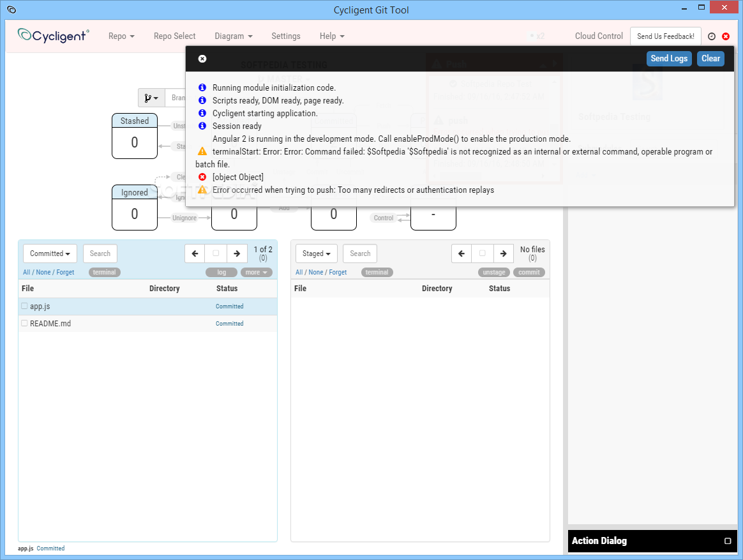Image resolution: width=743 pixels, height=560 pixels.
Task: Click the red error icon in the header
Action: pos(726,36)
